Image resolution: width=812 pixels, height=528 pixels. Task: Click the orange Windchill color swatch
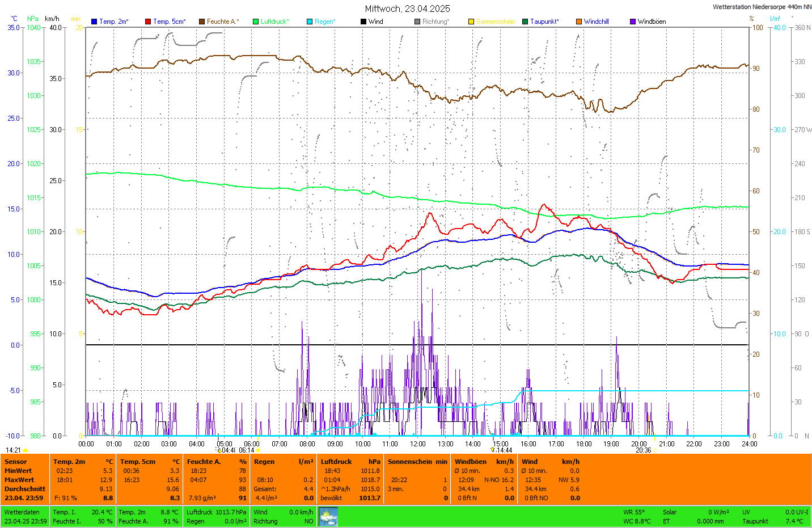click(x=579, y=22)
